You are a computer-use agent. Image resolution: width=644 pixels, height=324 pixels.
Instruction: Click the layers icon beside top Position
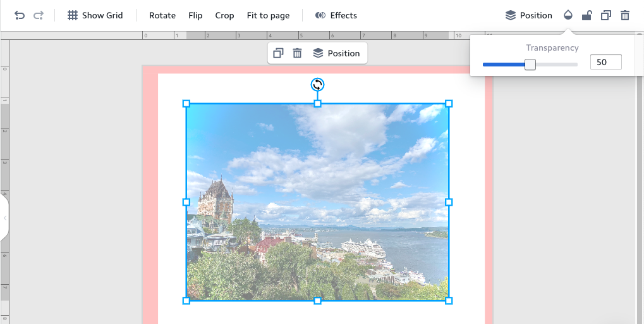click(x=511, y=16)
